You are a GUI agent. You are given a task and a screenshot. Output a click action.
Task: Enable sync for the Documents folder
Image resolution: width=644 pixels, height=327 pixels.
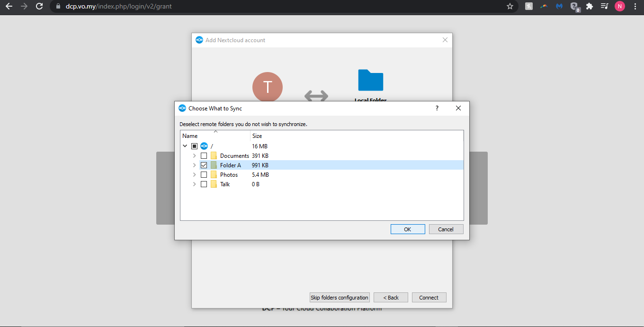tap(204, 155)
